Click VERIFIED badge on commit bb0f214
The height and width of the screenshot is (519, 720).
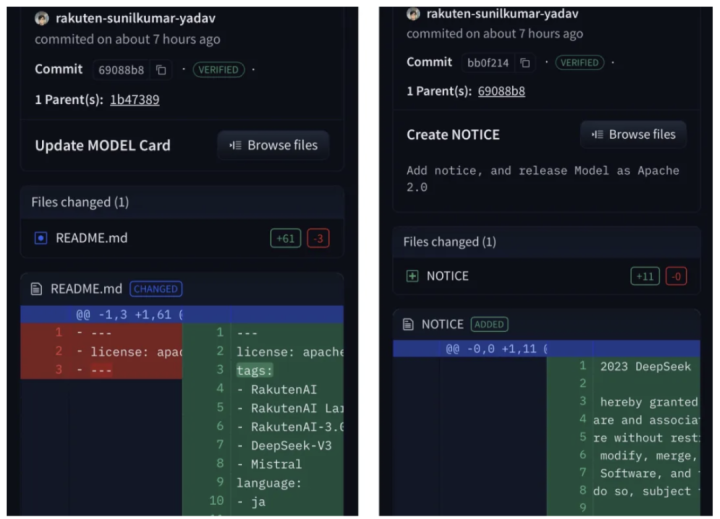tap(579, 62)
